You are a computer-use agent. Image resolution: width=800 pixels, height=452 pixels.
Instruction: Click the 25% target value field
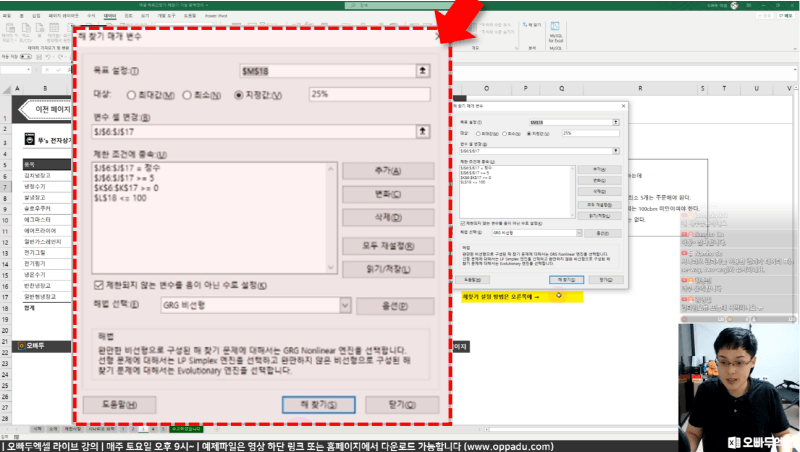(369, 94)
